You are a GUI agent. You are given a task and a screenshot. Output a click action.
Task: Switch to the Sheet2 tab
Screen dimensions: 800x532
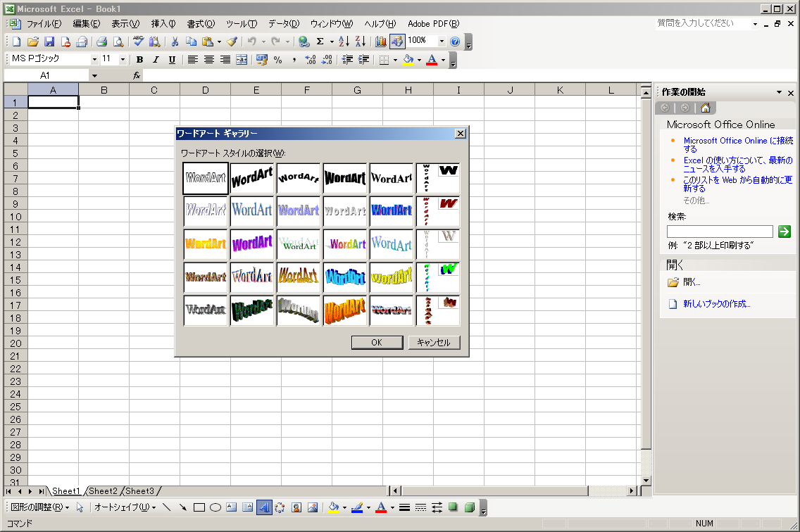103,491
